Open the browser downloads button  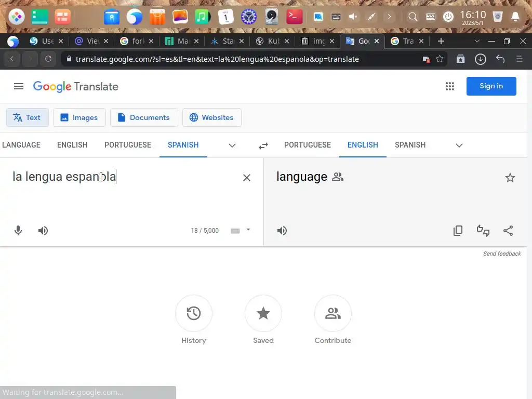point(481,59)
